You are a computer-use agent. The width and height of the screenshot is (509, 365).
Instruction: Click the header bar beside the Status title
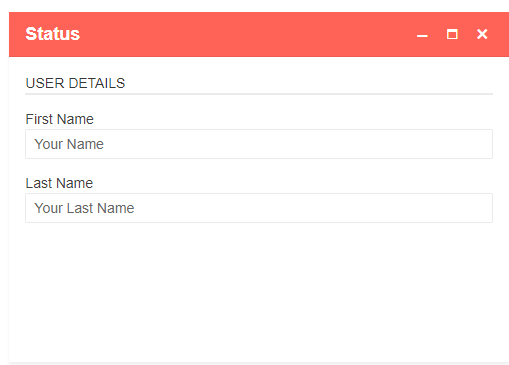click(247, 34)
